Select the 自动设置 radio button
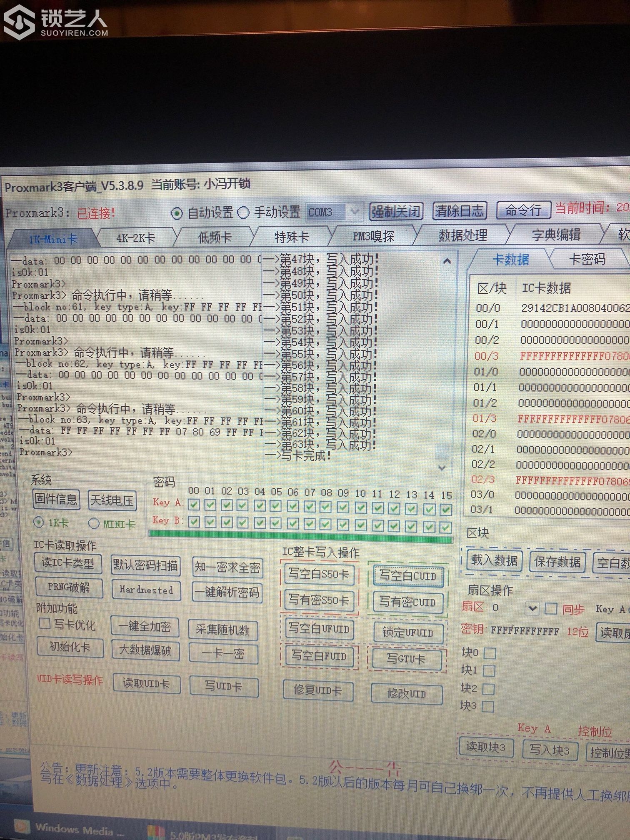Image resolution: width=630 pixels, height=840 pixels. (177, 213)
